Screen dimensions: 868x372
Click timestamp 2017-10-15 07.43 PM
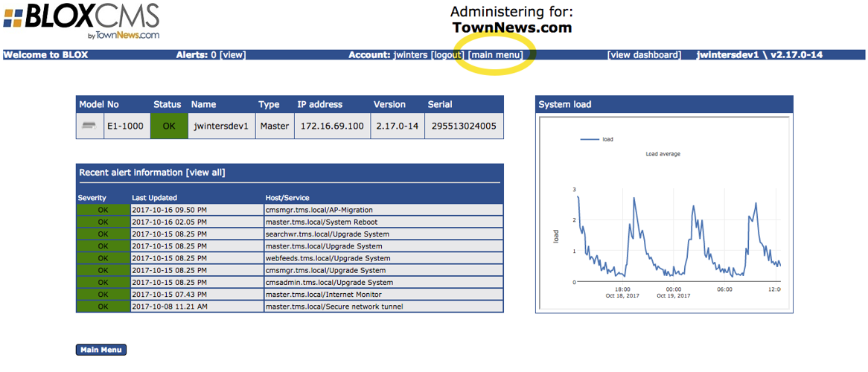tap(170, 295)
